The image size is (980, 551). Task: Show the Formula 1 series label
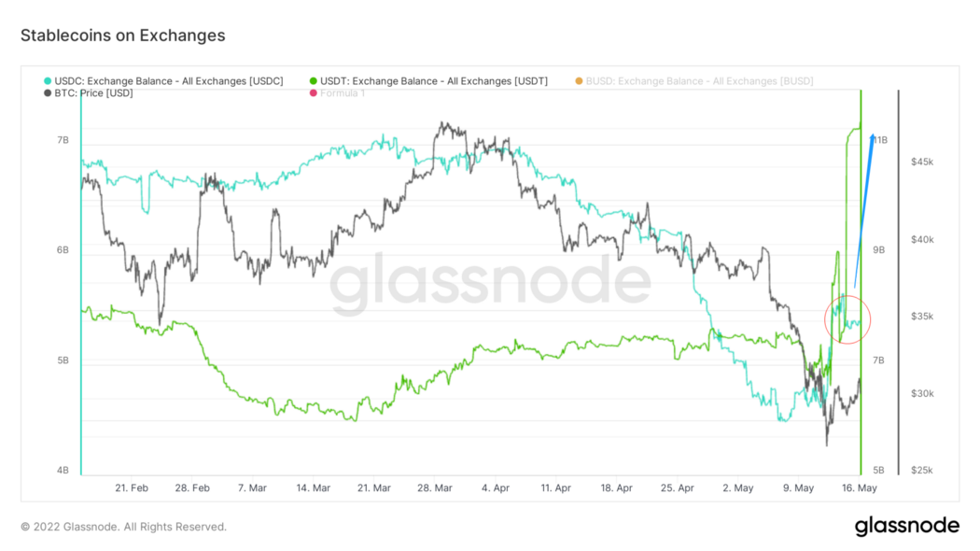coord(343,93)
